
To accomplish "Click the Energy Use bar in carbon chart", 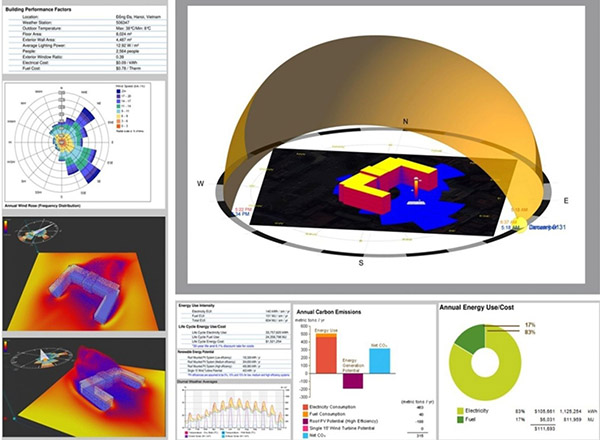I will (x=326, y=353).
